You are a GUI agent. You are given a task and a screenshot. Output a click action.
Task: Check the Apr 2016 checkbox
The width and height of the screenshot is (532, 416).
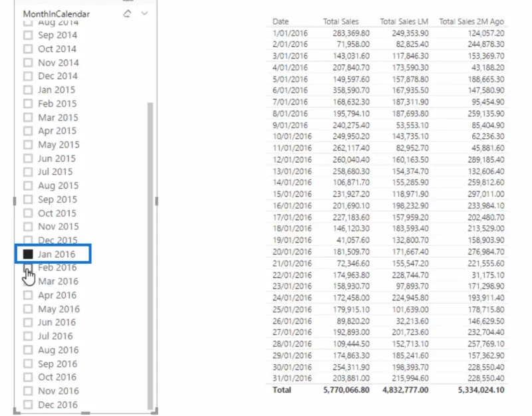point(28,295)
